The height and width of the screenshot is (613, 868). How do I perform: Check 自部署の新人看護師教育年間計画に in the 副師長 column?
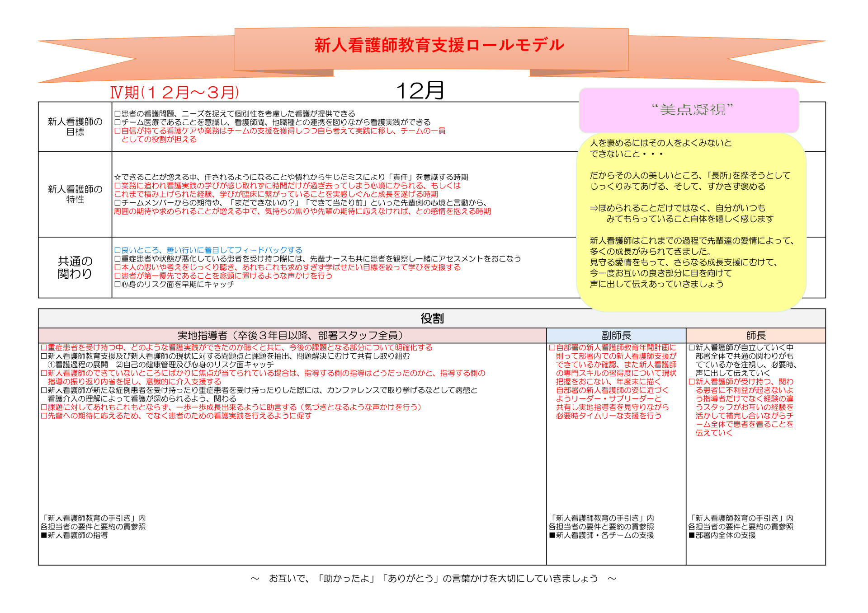click(x=552, y=348)
